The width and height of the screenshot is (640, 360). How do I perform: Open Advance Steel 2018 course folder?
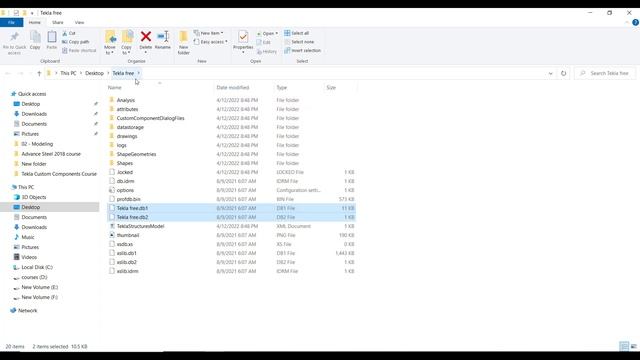[51, 154]
